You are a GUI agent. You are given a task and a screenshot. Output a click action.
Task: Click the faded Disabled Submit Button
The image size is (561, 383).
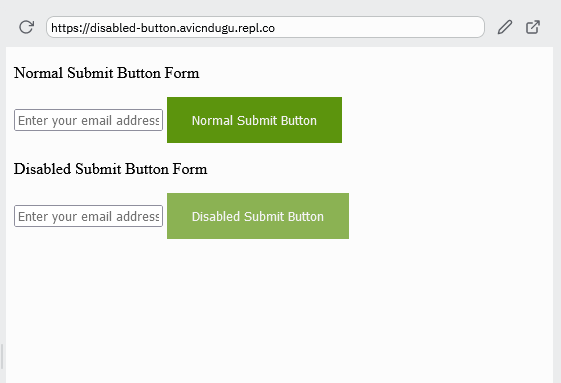pos(258,216)
